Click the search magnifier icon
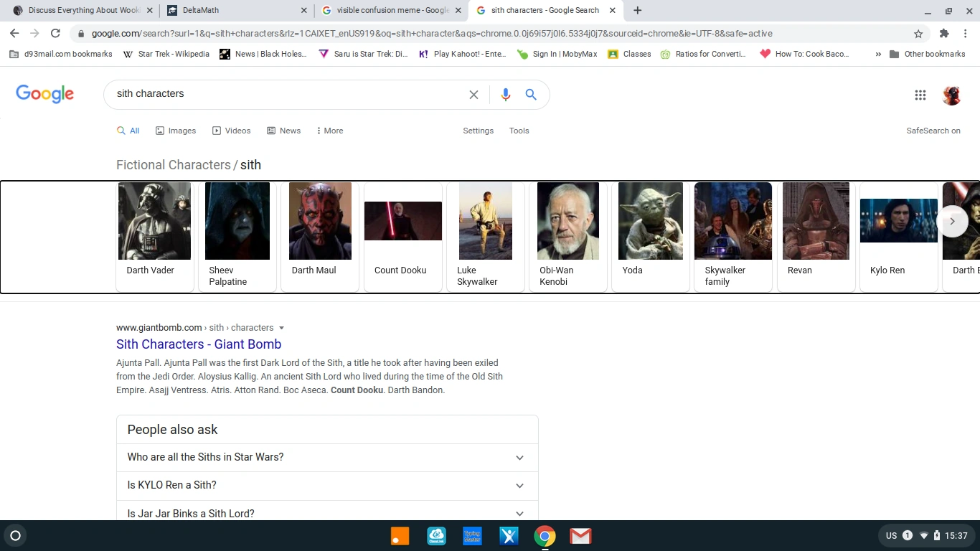 [531, 94]
